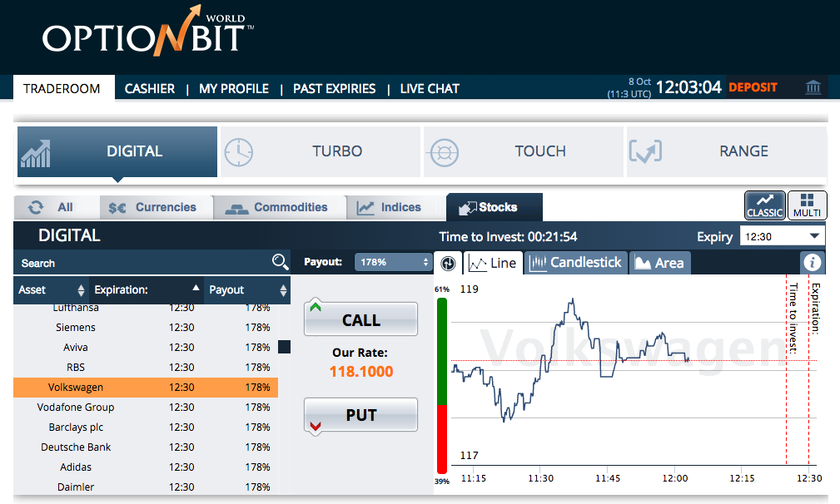Select Aviva asset row

[146, 348]
